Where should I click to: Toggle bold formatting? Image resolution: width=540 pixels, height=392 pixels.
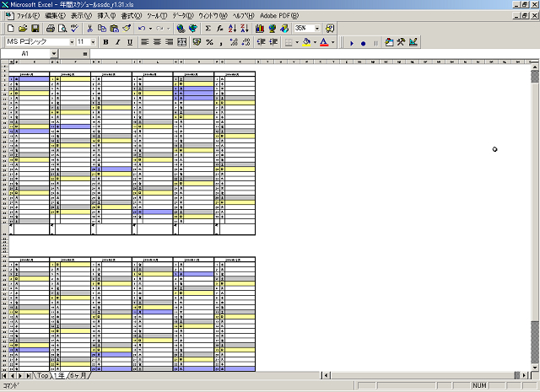point(105,42)
